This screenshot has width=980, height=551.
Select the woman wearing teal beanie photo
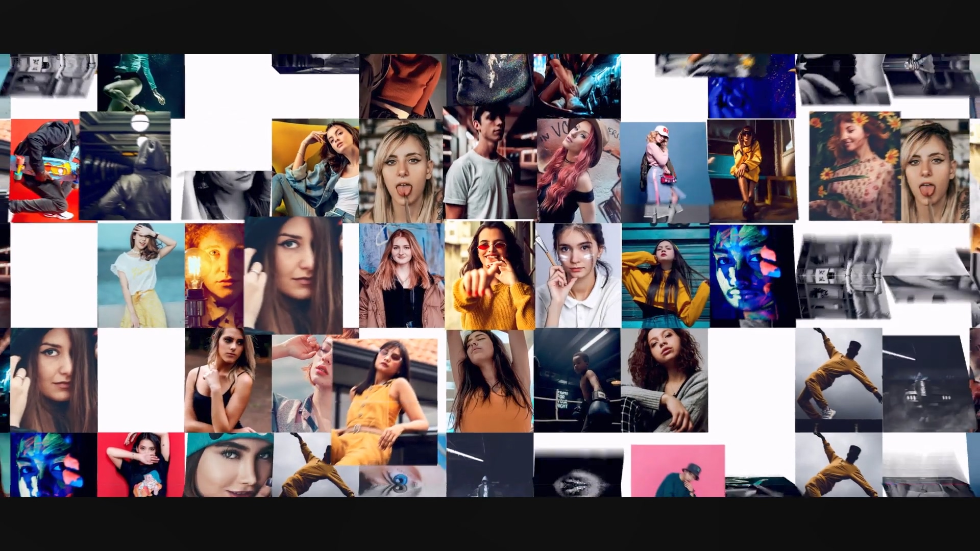point(229,464)
